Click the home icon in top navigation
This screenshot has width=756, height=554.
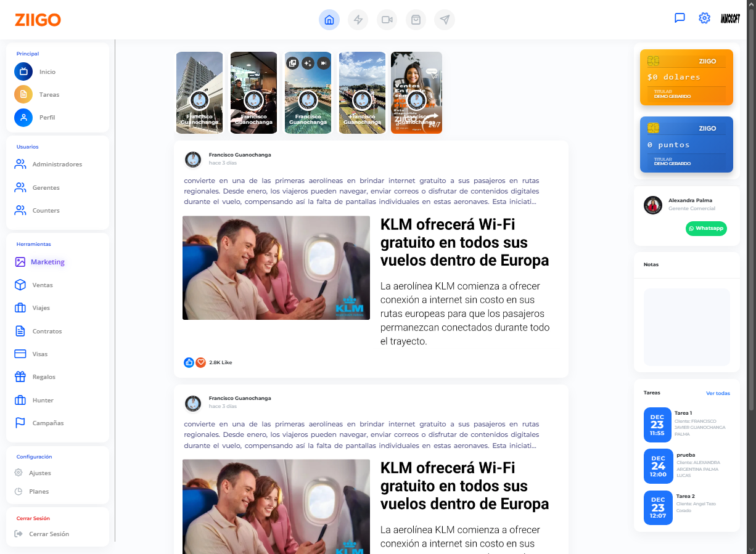329,20
